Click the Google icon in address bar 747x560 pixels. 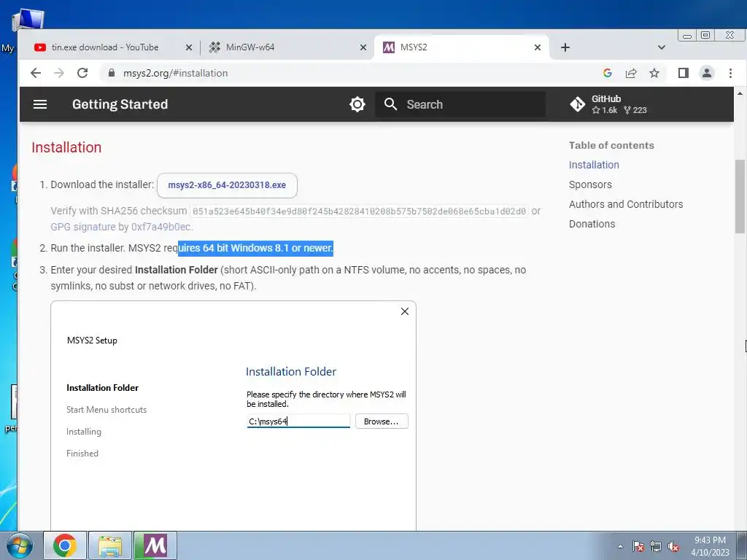(x=608, y=73)
